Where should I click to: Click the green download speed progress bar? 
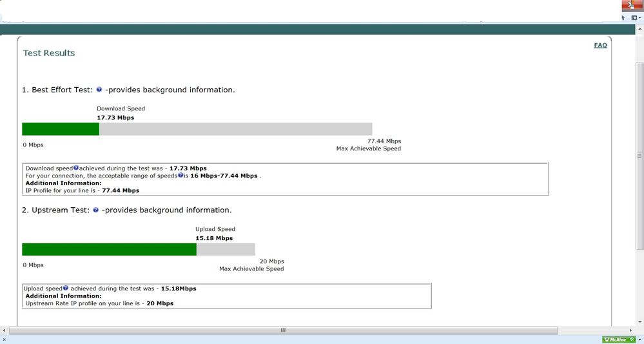[x=61, y=129]
